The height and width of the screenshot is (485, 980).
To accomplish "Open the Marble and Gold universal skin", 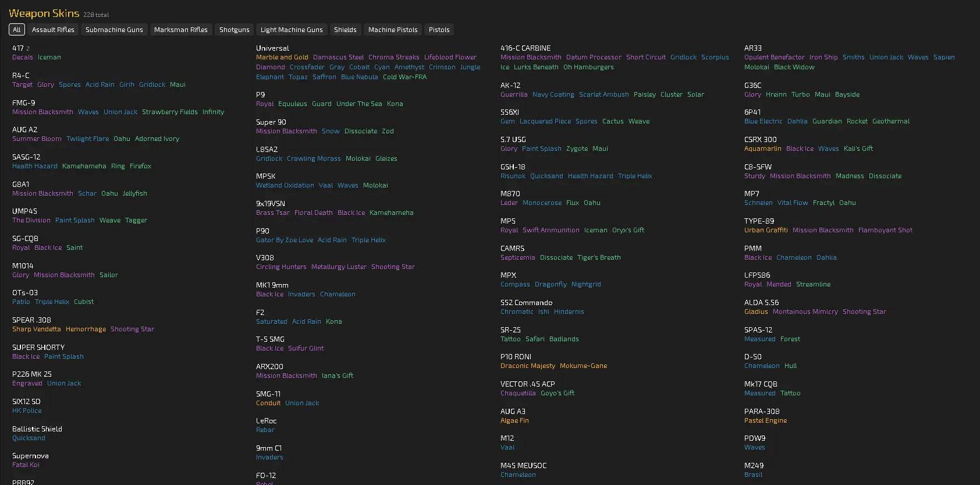I will [x=282, y=58].
